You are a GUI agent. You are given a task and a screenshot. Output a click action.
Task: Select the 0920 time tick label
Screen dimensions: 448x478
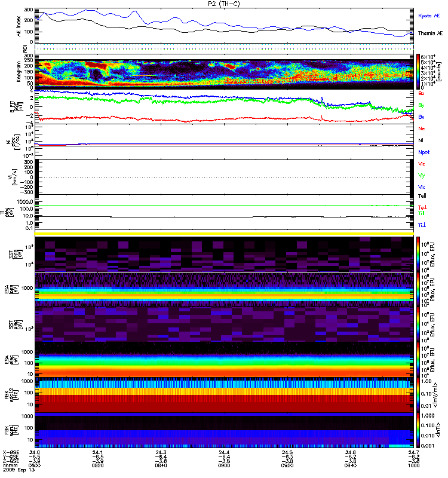[x=287, y=465]
